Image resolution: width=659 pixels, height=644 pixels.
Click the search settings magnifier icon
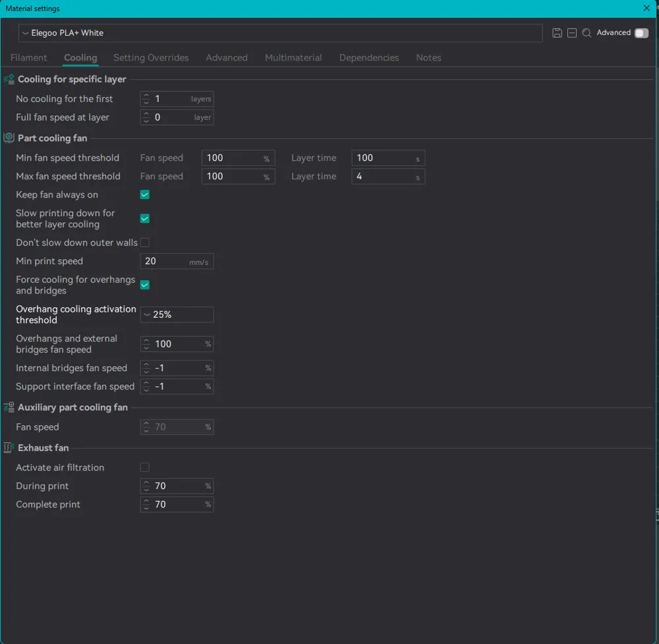[x=587, y=33]
